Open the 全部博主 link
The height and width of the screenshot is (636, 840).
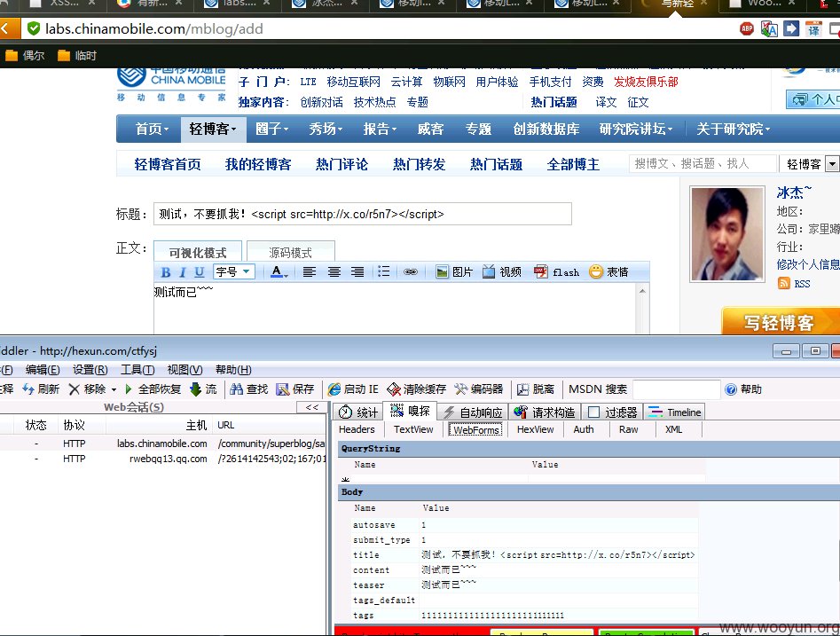coord(573,164)
